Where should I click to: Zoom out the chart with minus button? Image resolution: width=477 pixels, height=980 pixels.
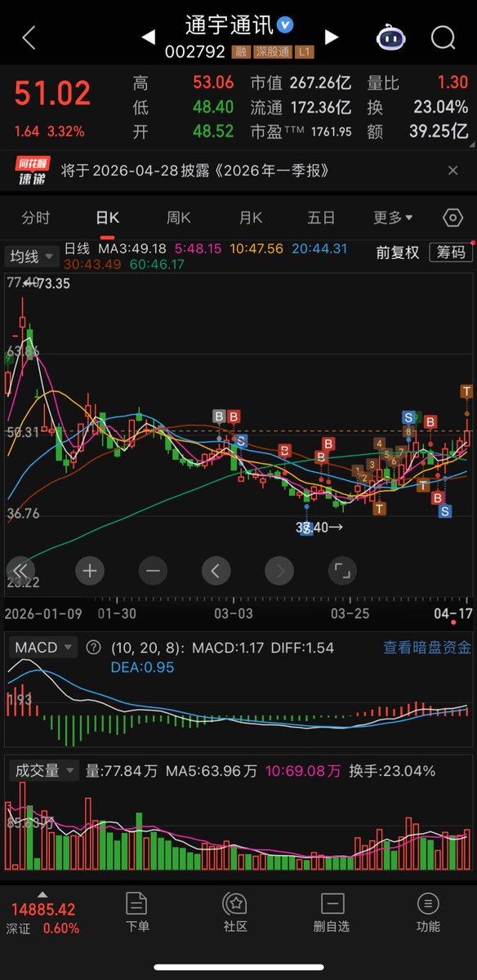[x=153, y=571]
